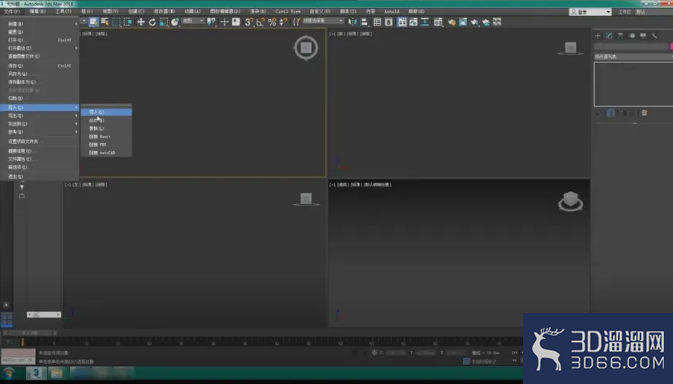This screenshot has width=673, height=384.
Task: Open the named selection sets dropdown
Action: [x=323, y=21]
